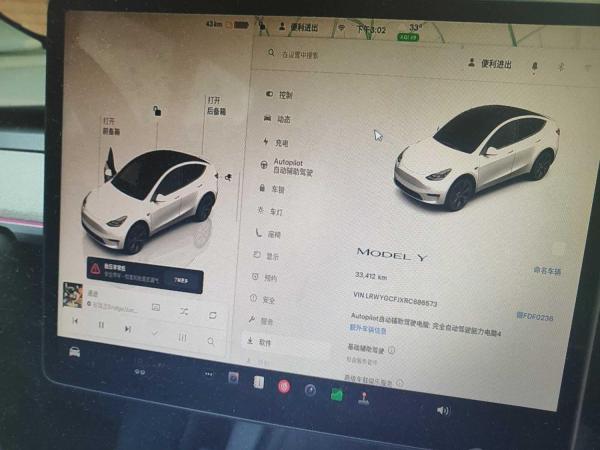Tap the 下午3:02 clock
Image resolution: width=600 pixels, height=450 pixels.
click(371, 29)
